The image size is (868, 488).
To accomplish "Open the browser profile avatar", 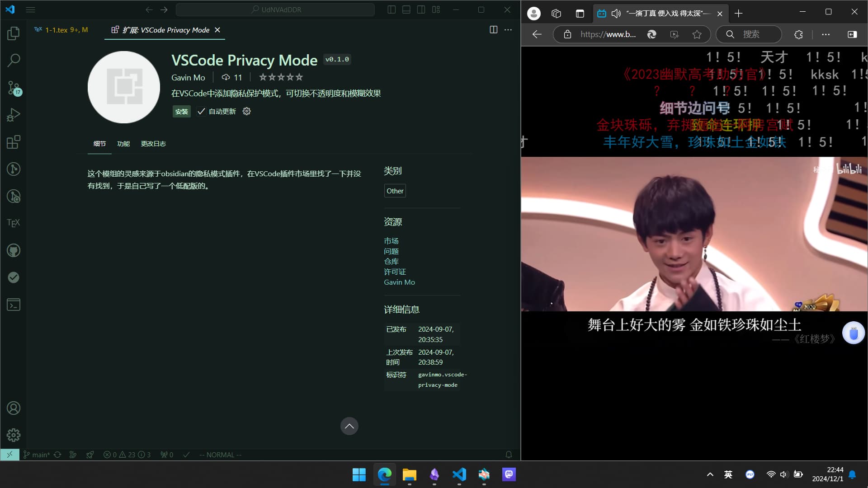I will (534, 14).
